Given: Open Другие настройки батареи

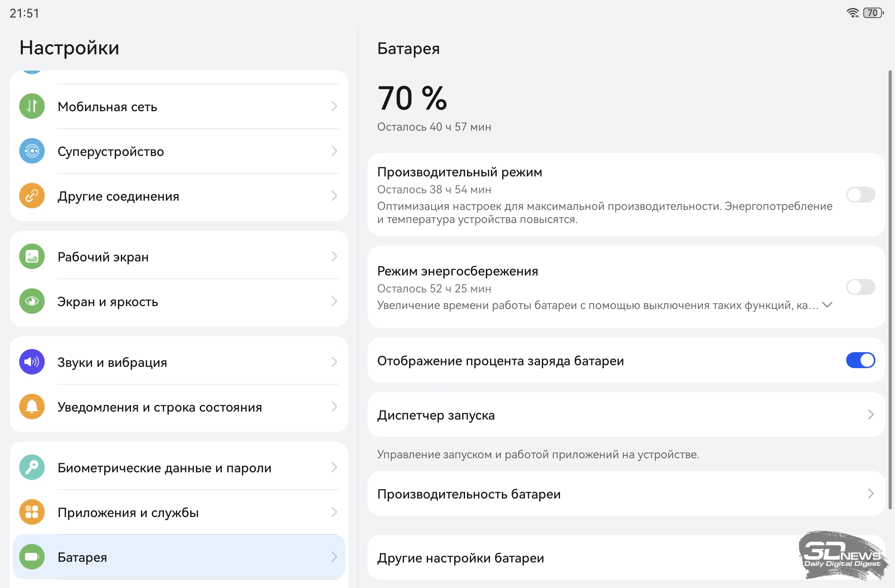Looking at the screenshot, I should pyautogui.click(x=461, y=558).
